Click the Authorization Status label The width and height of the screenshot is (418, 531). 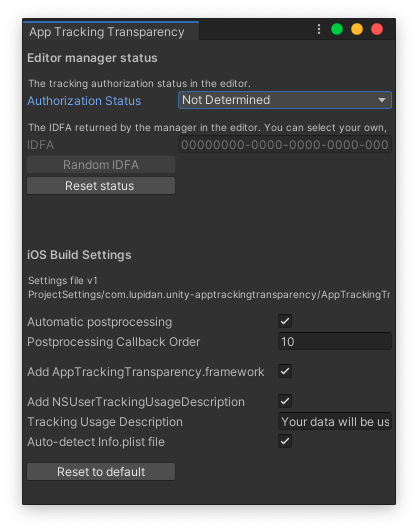[x=84, y=101]
